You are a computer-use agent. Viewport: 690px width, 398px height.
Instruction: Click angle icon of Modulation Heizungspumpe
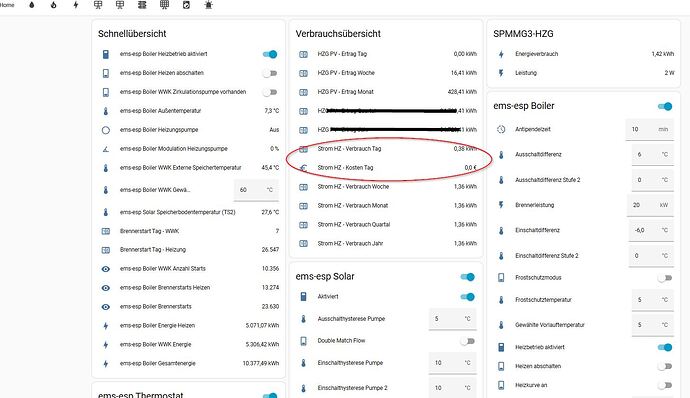point(106,149)
